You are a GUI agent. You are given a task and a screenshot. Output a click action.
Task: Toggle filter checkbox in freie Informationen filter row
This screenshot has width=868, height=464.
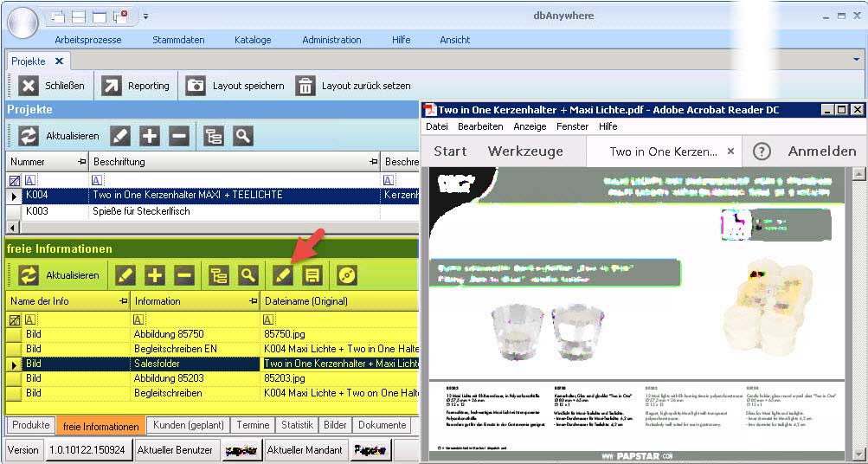(x=14, y=319)
